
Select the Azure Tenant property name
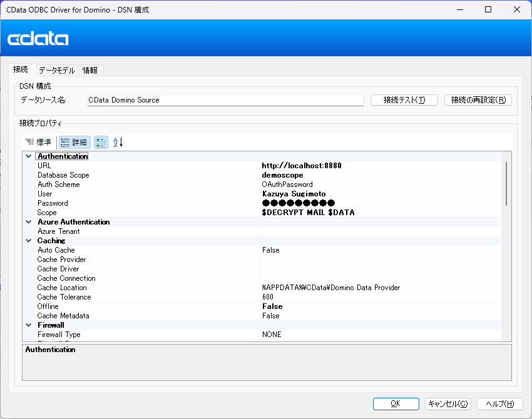click(x=59, y=231)
